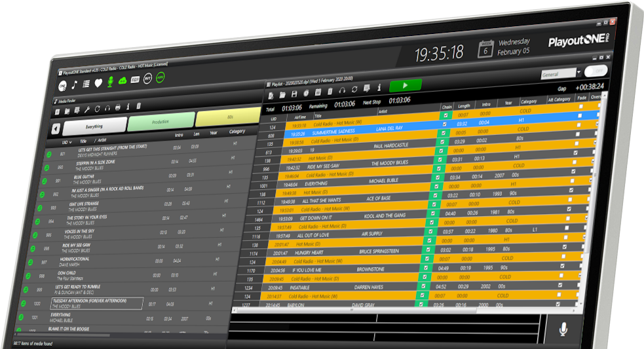Click the new document icon in Playlist toolbar
Image resolution: width=644 pixels, height=349 pixels.
pyautogui.click(x=271, y=96)
